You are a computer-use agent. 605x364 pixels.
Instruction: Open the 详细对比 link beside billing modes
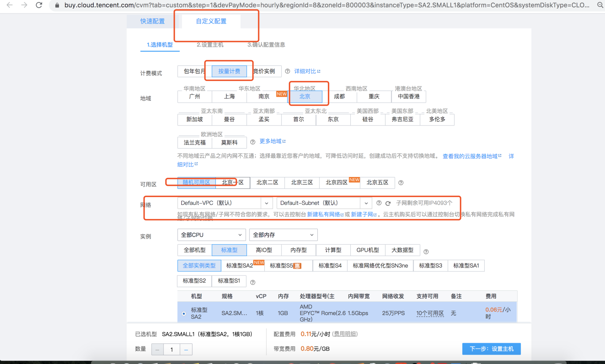[x=307, y=71]
